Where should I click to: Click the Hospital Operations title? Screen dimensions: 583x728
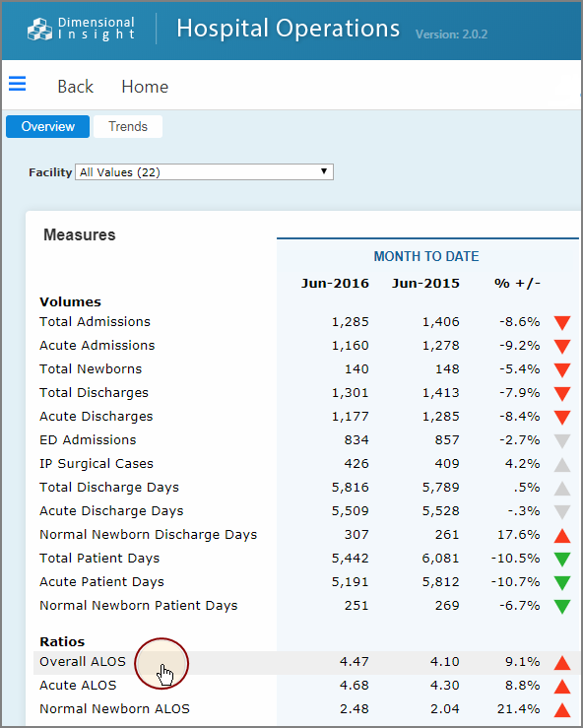pos(288,29)
